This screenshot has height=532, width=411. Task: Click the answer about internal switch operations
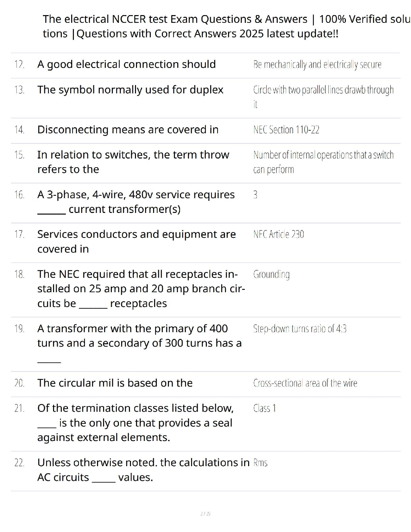(323, 162)
